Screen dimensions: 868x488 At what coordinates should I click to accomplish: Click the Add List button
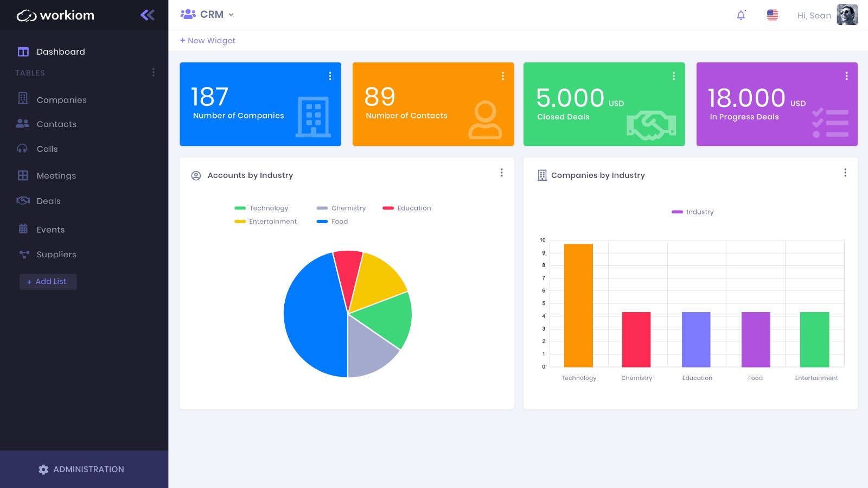point(48,282)
